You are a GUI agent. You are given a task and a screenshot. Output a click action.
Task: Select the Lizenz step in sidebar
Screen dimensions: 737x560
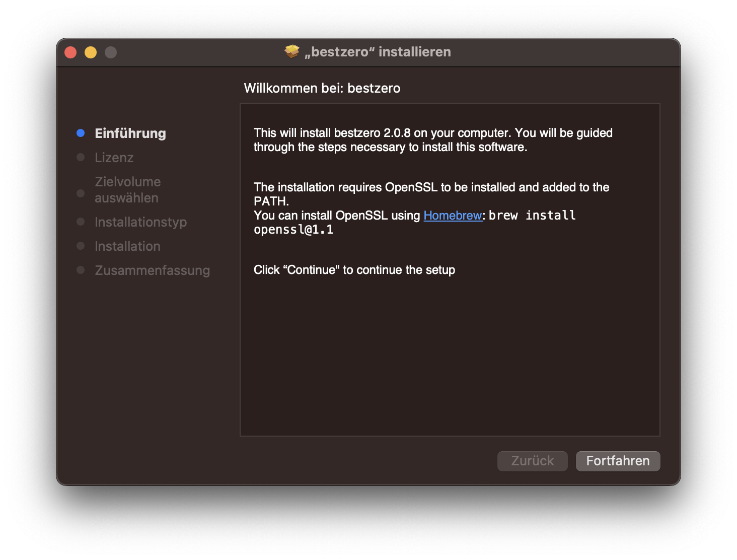coord(114,157)
